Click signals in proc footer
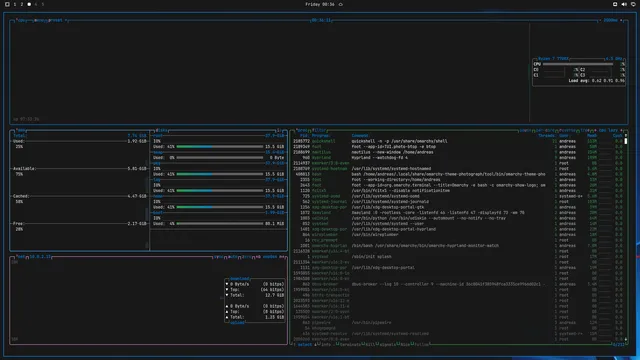This screenshot has width=640, height=360. click(387, 344)
